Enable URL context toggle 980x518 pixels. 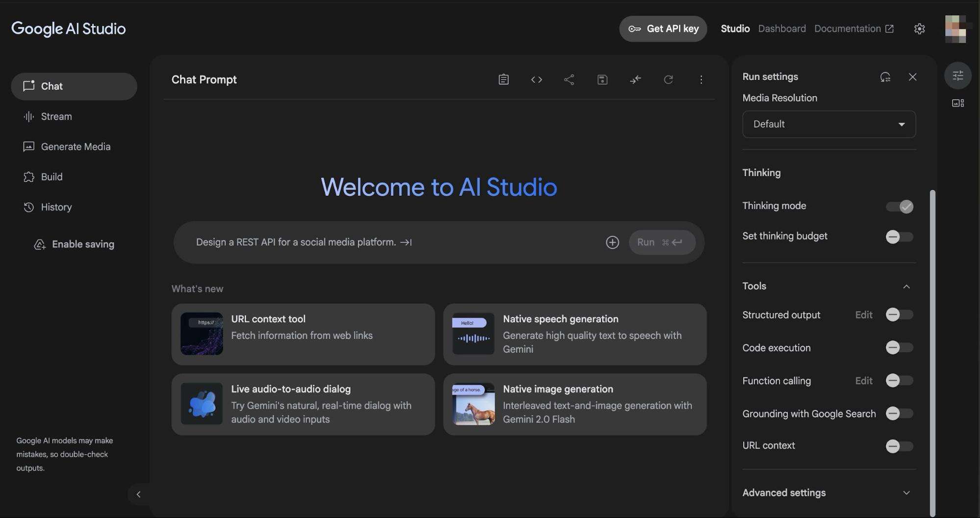point(899,446)
